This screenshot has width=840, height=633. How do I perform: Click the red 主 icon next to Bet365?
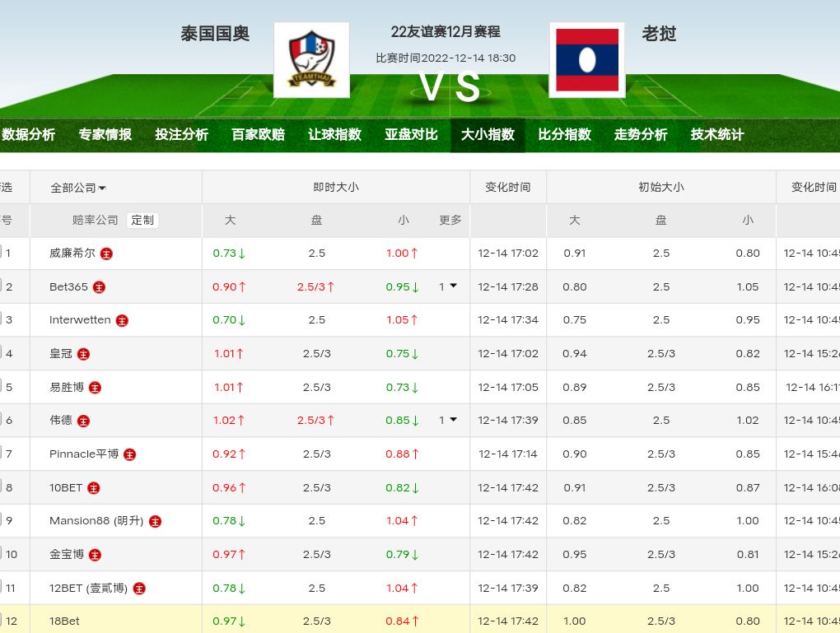click(x=99, y=287)
